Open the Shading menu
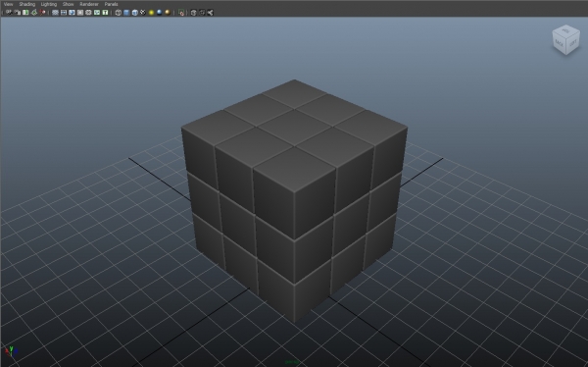This screenshot has height=367, width=588. 27,4
